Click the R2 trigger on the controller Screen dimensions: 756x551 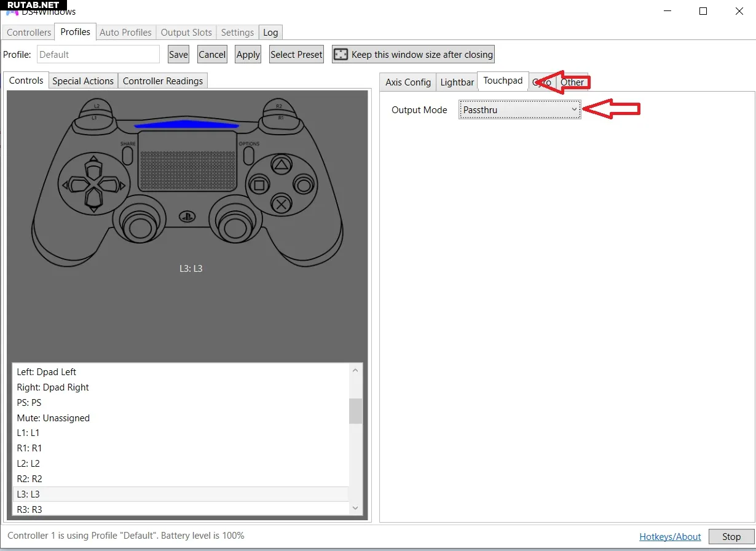[280, 105]
